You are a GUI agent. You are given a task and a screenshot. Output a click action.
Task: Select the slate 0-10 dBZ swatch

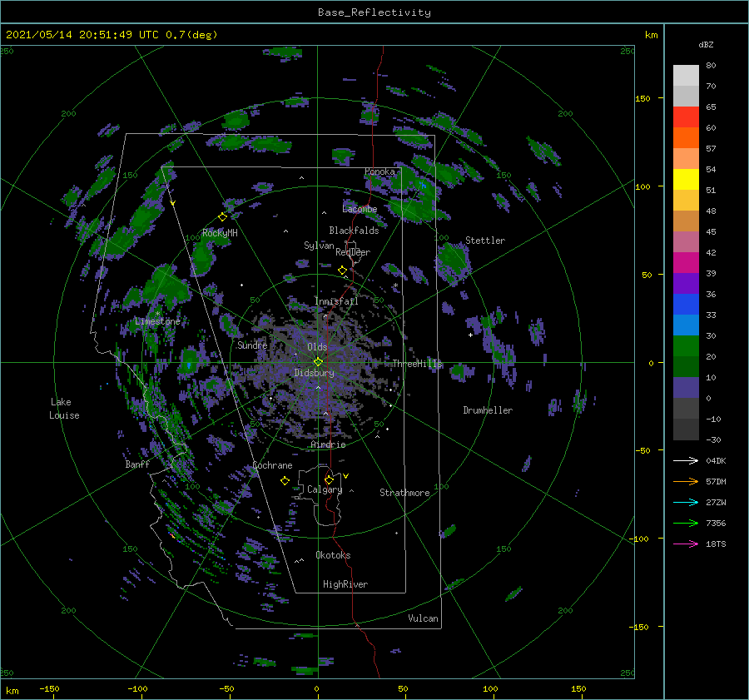686,388
